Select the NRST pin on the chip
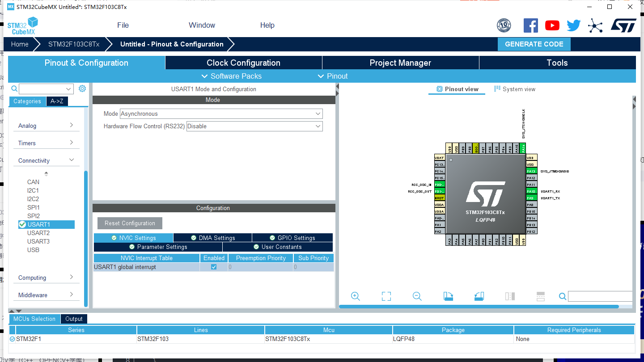 [x=440, y=198]
